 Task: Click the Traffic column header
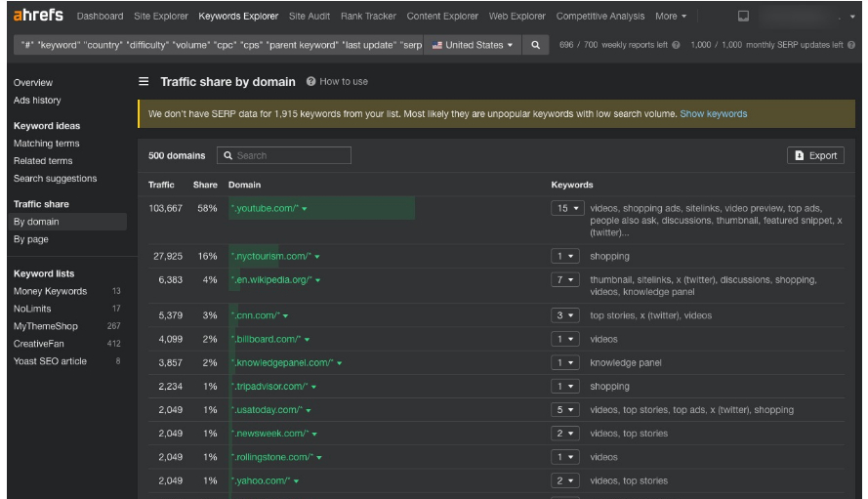coord(161,185)
